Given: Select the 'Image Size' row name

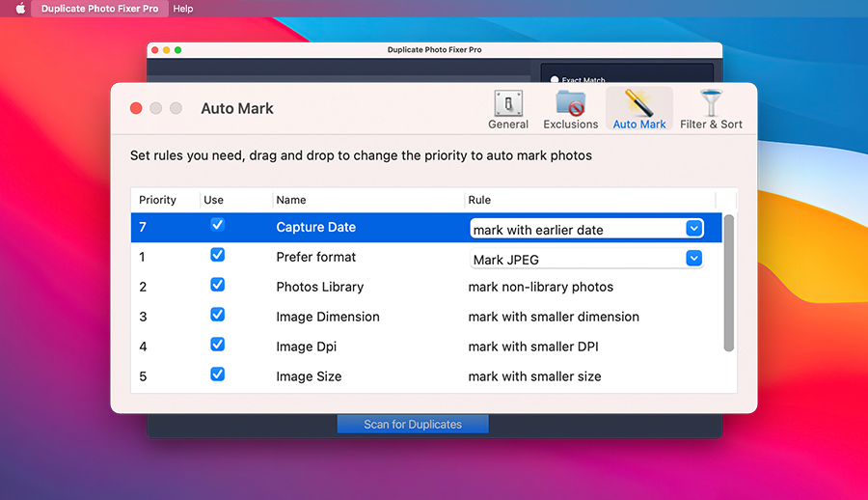Looking at the screenshot, I should (x=309, y=377).
